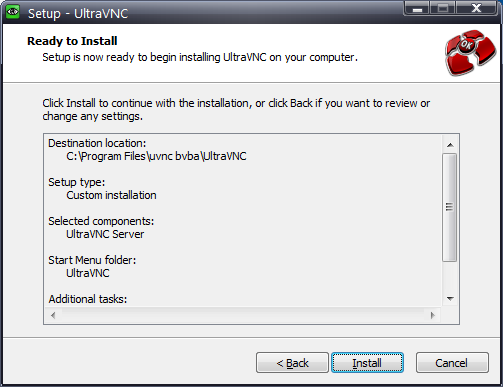The height and width of the screenshot is (387, 503).
Task: Cancel the UltraVNC setup
Action: click(452, 363)
